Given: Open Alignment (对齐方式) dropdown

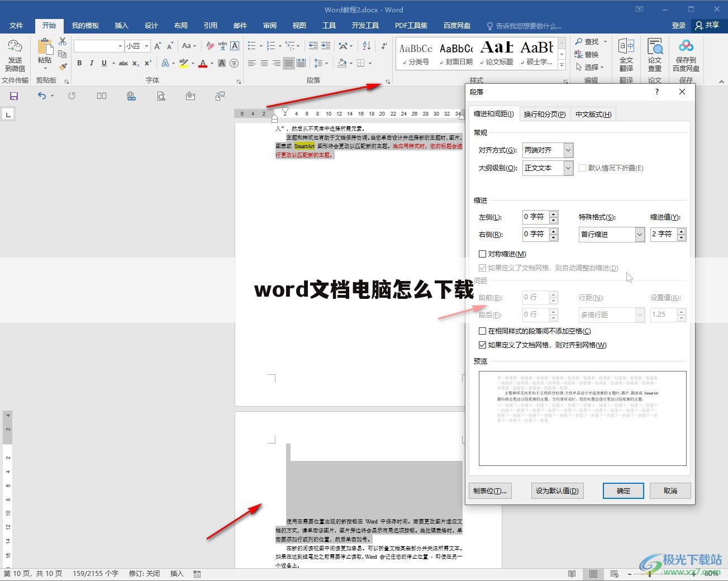Looking at the screenshot, I should tap(568, 150).
